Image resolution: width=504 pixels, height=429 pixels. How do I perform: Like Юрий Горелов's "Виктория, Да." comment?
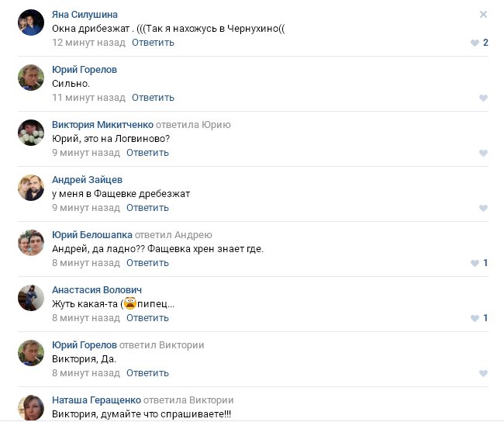[483, 373]
